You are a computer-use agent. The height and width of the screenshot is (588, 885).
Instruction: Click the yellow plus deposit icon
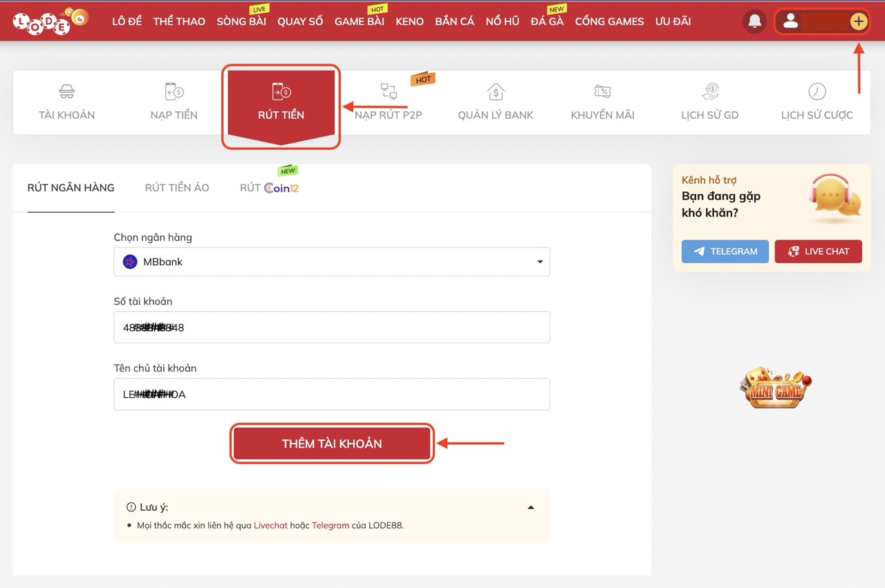pos(858,21)
